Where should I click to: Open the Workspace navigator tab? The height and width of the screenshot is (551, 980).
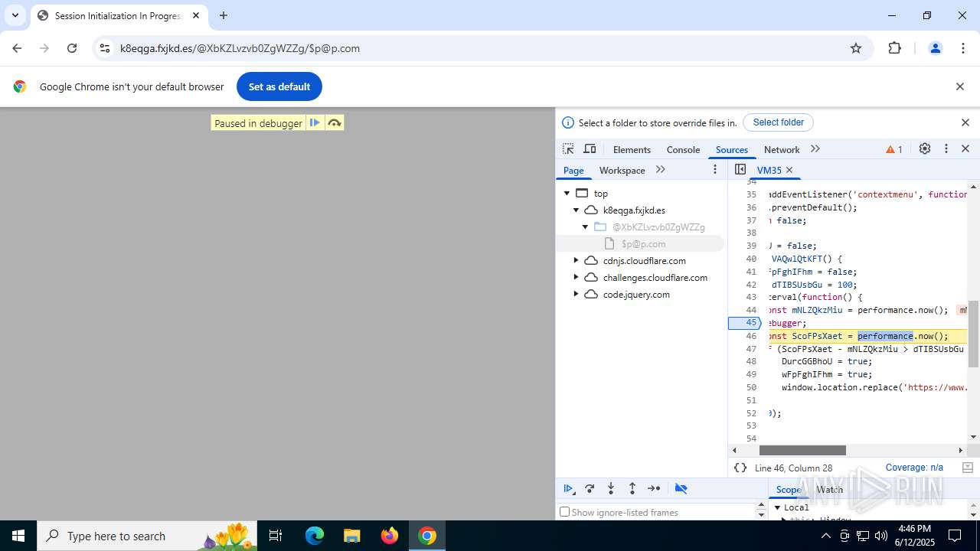coord(622,170)
